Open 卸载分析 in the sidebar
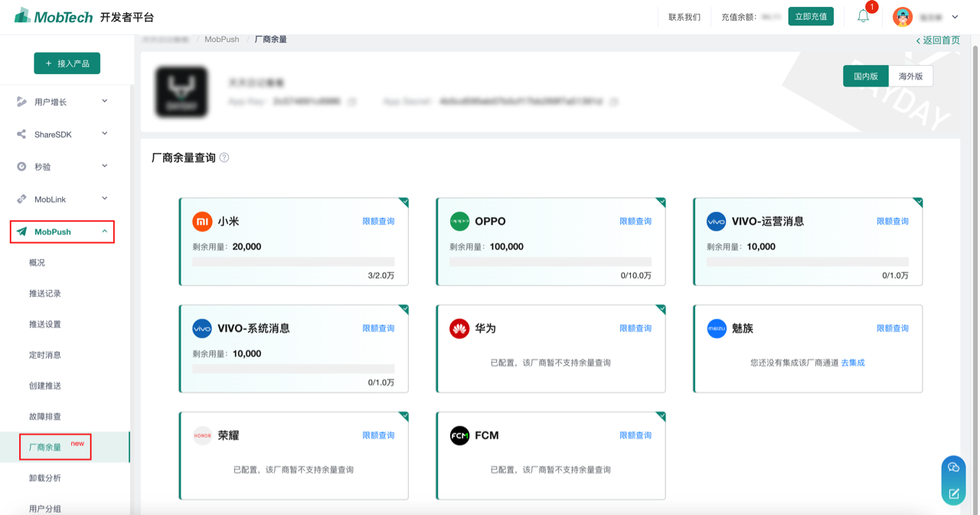 pos(45,478)
